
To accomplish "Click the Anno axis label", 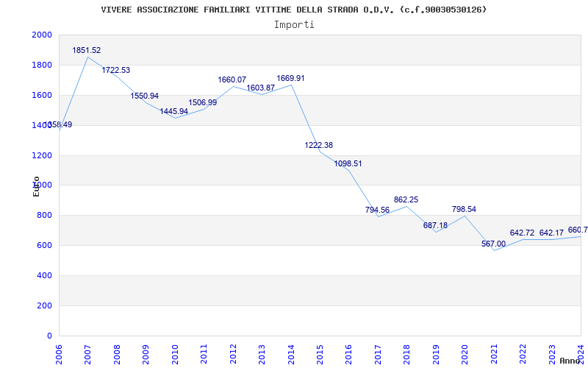I will 570,361.
